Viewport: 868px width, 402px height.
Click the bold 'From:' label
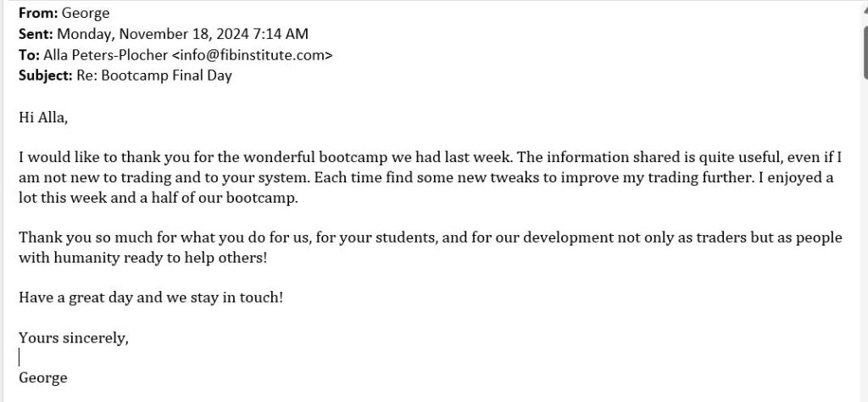tap(38, 14)
